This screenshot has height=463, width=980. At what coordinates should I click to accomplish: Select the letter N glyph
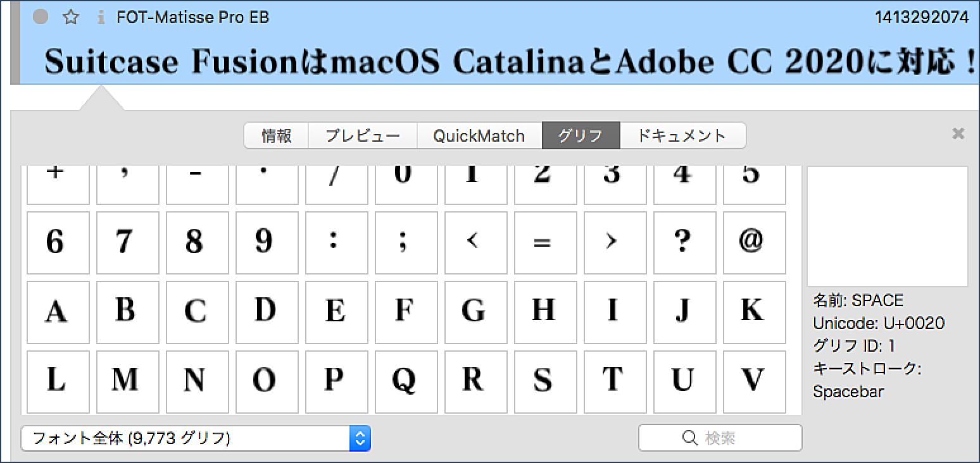(x=198, y=382)
